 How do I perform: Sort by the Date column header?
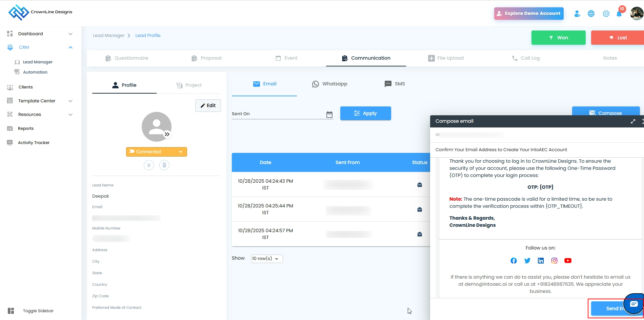(x=265, y=163)
